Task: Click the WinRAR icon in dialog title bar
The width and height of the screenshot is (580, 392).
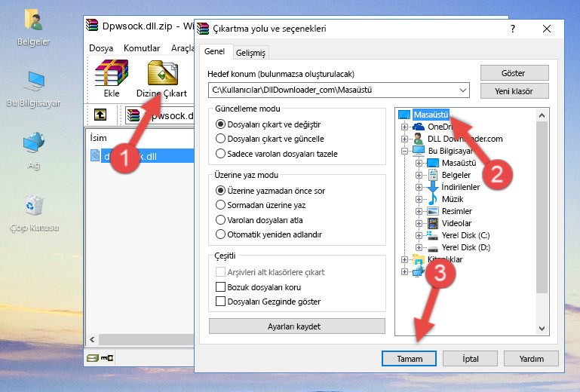Action: pos(203,29)
